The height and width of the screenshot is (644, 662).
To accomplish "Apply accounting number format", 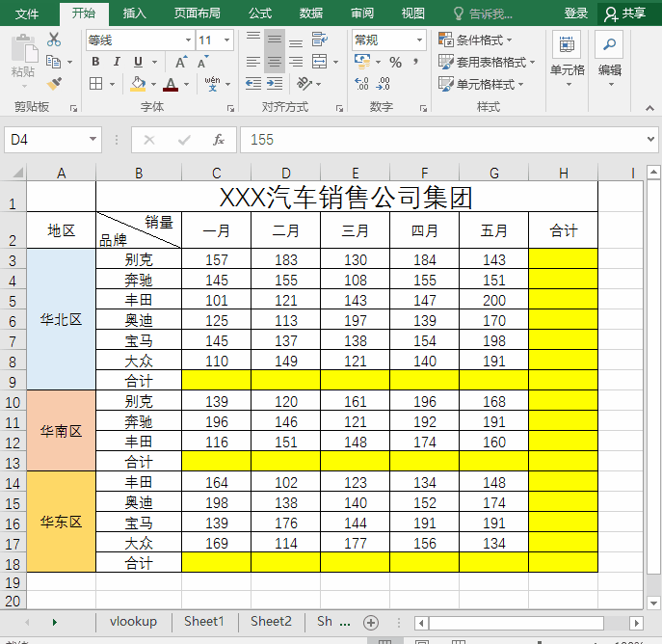I will [362, 62].
